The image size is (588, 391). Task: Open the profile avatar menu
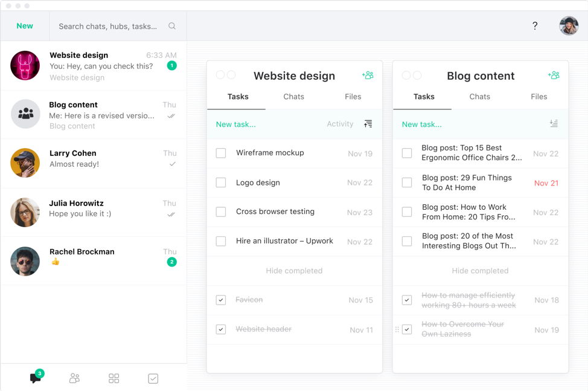[568, 26]
